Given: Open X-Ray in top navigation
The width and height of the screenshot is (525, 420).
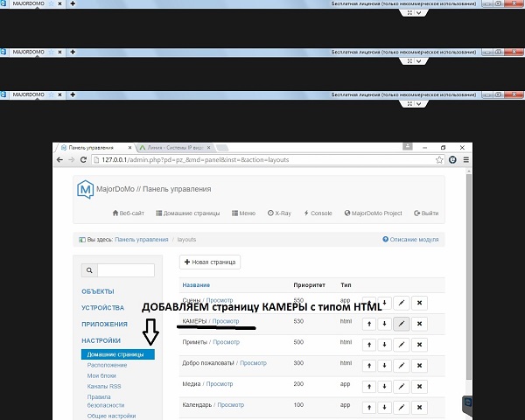Looking at the screenshot, I should coord(279,213).
